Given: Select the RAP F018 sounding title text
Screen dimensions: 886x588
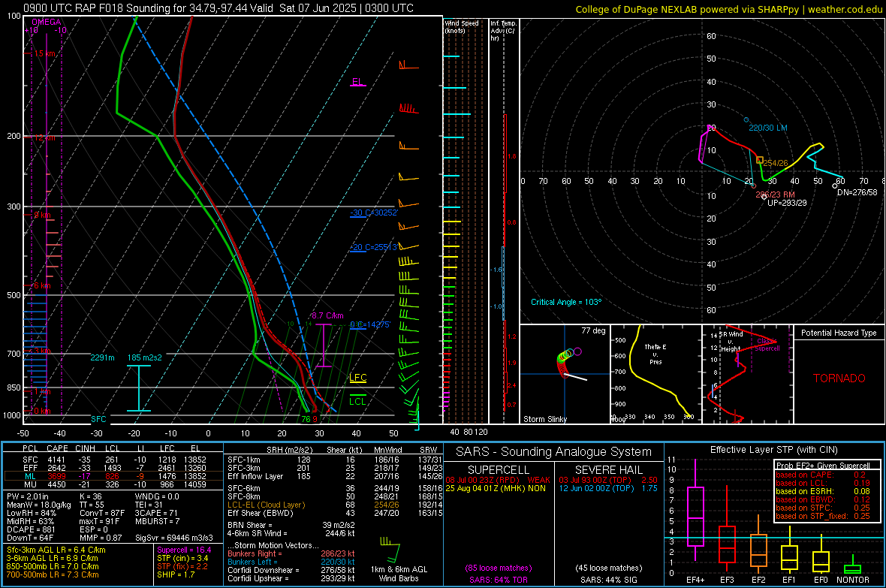Looking at the screenshot, I should pos(218,8).
